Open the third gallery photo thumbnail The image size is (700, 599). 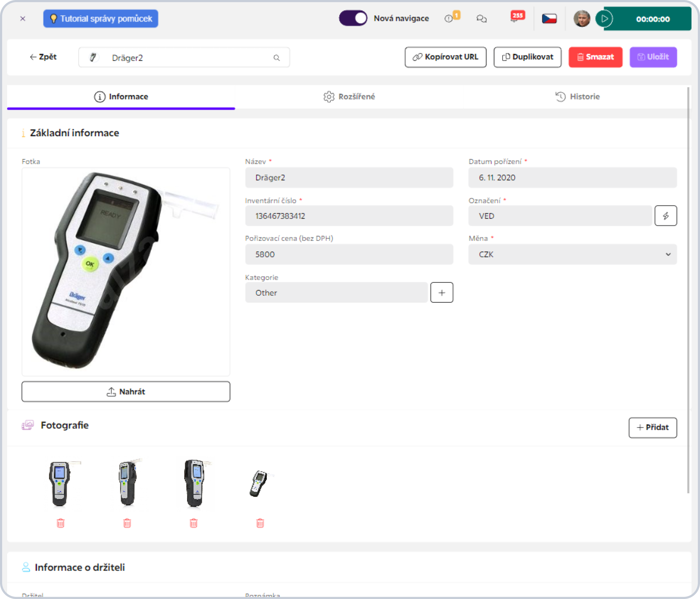click(194, 483)
